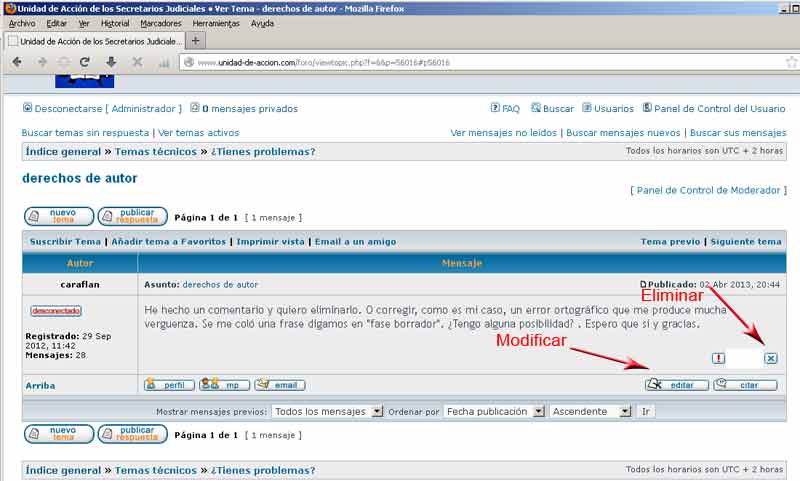800x481 pixels.
Task: Open the author's perfil button
Action: pyautogui.click(x=168, y=385)
